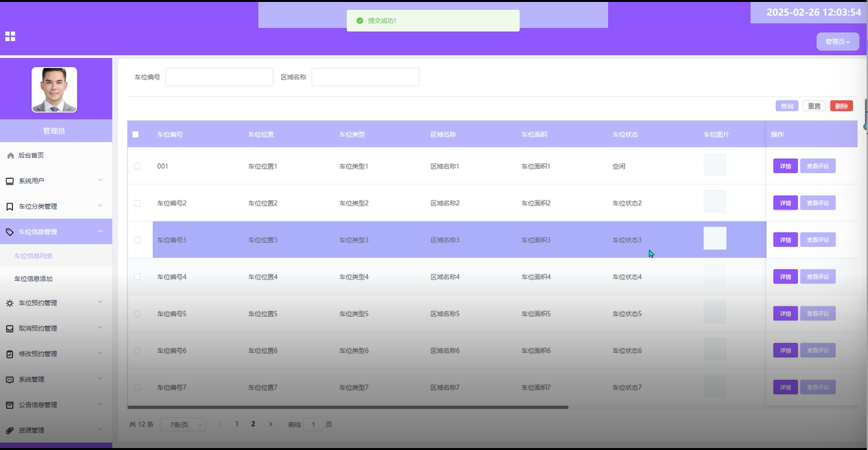Open the 管理员 dropdown in header
Screen dimensions: 868x450
pos(837,41)
